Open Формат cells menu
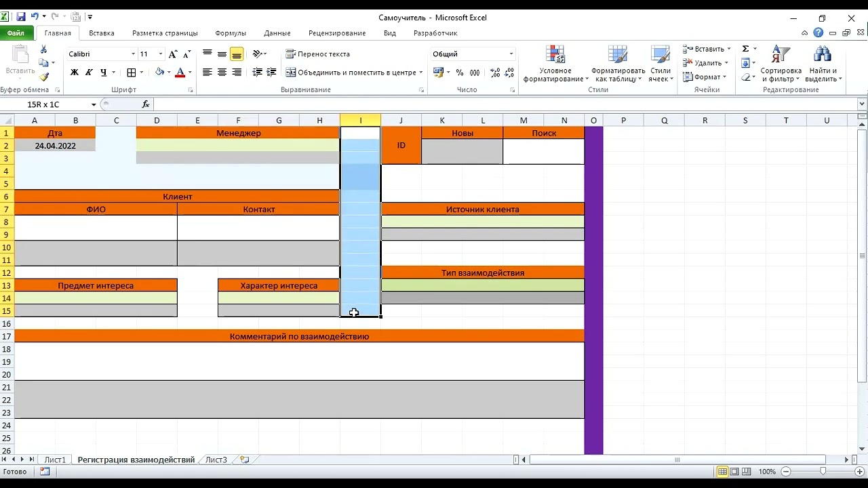This screenshot has height=488, width=868. point(706,77)
